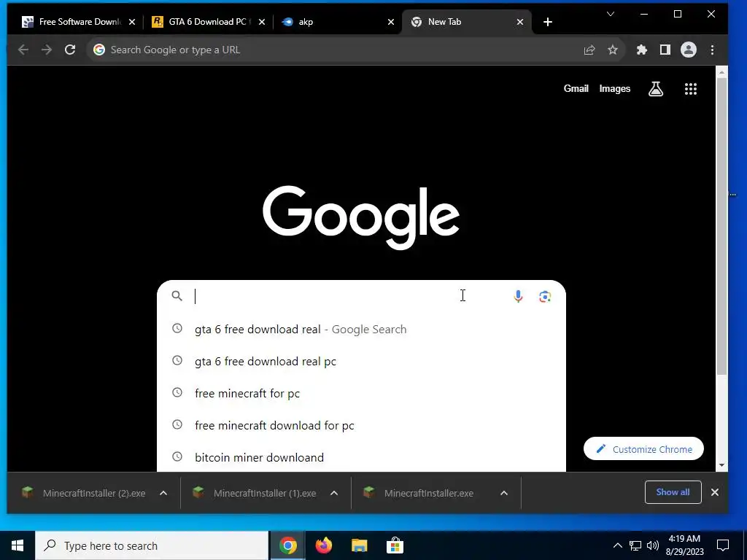This screenshot has width=747, height=560.
Task: Open the clock showing 4:19 AM
Action: point(685,545)
